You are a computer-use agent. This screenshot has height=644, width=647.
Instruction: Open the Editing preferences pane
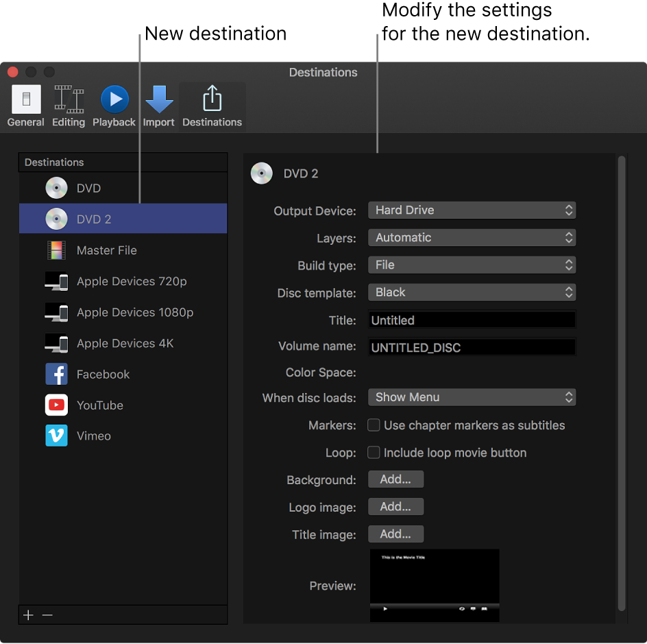[69, 106]
